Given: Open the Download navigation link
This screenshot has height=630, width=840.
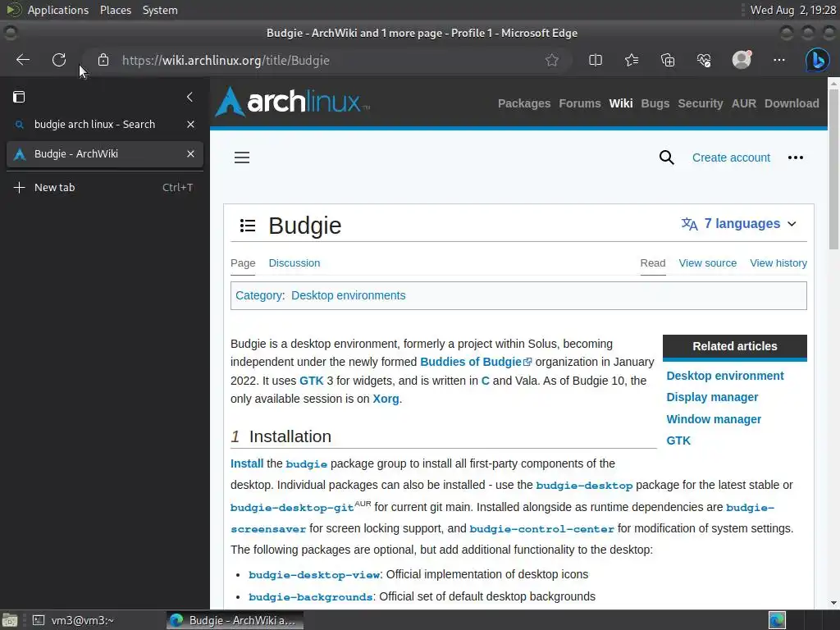Looking at the screenshot, I should click(x=792, y=103).
